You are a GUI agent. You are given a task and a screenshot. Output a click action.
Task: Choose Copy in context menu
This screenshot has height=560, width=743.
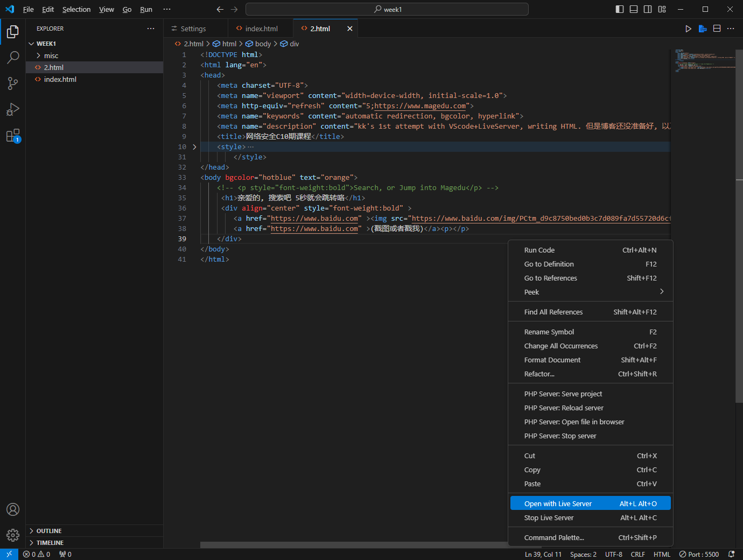(x=590, y=470)
